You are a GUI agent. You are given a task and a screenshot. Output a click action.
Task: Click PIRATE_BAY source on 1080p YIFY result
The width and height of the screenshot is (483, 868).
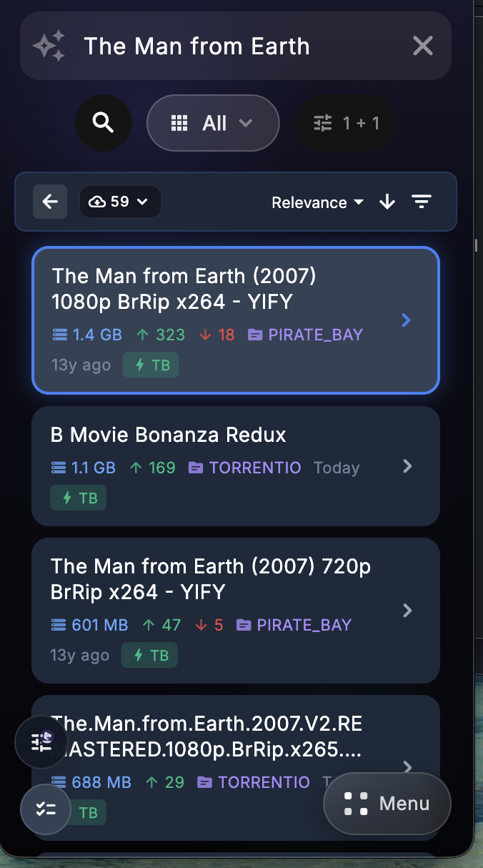pyautogui.click(x=305, y=335)
